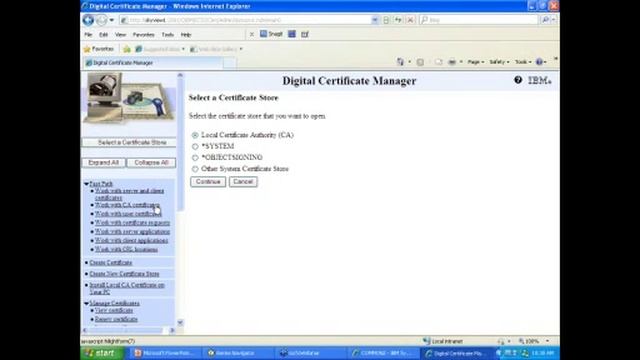Open the Windows Start button
640x360 pixels.
click(x=102, y=353)
